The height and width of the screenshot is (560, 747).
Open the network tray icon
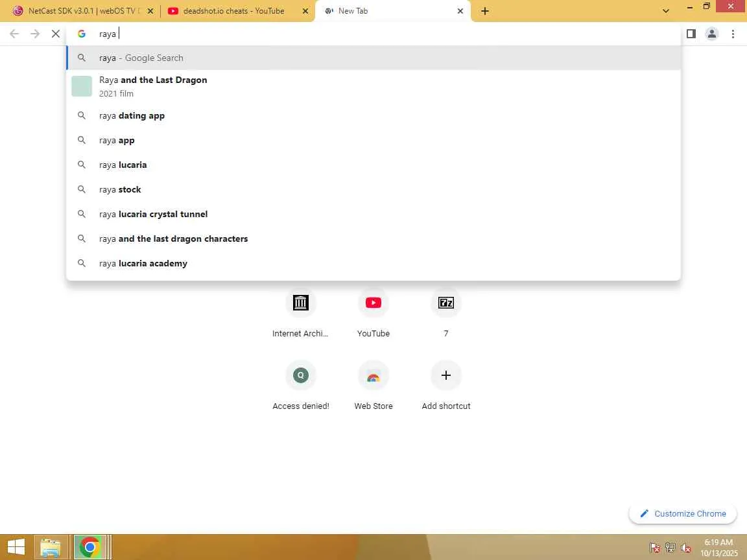[x=670, y=548]
